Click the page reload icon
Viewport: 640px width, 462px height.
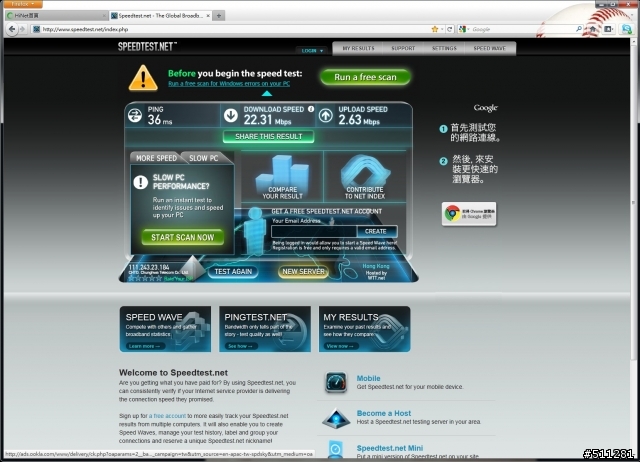[x=450, y=29]
